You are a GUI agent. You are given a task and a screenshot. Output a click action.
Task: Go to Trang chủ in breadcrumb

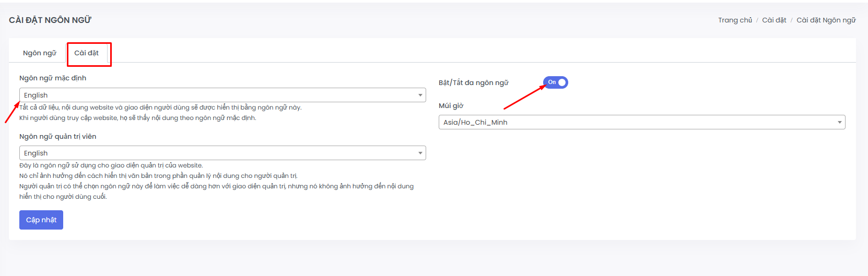click(x=735, y=20)
